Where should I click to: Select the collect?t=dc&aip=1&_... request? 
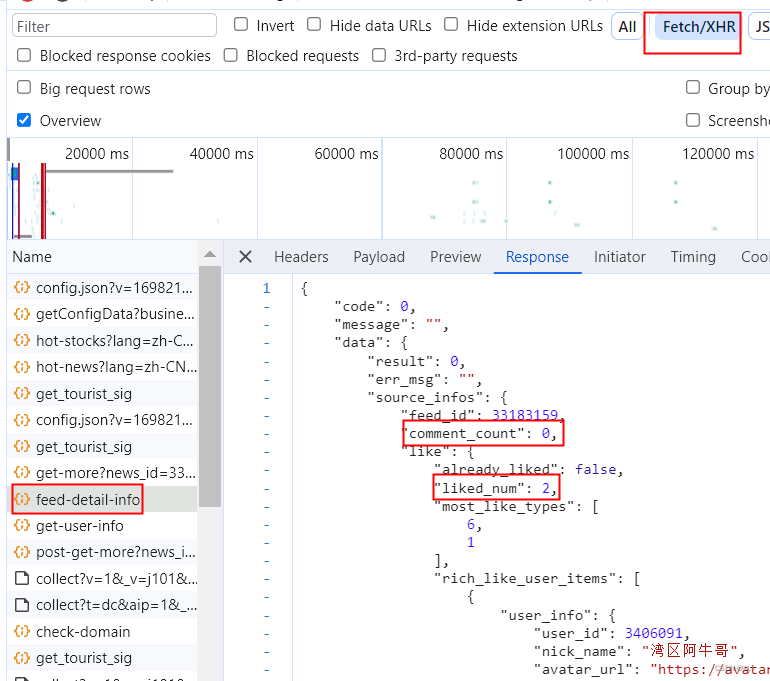point(103,605)
